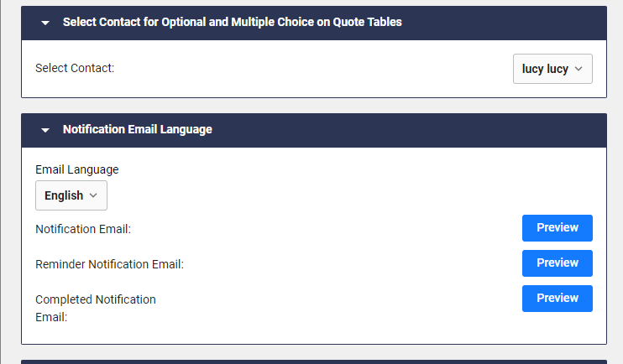Preview the Completed Notification Email
623x364 pixels.
(x=558, y=299)
